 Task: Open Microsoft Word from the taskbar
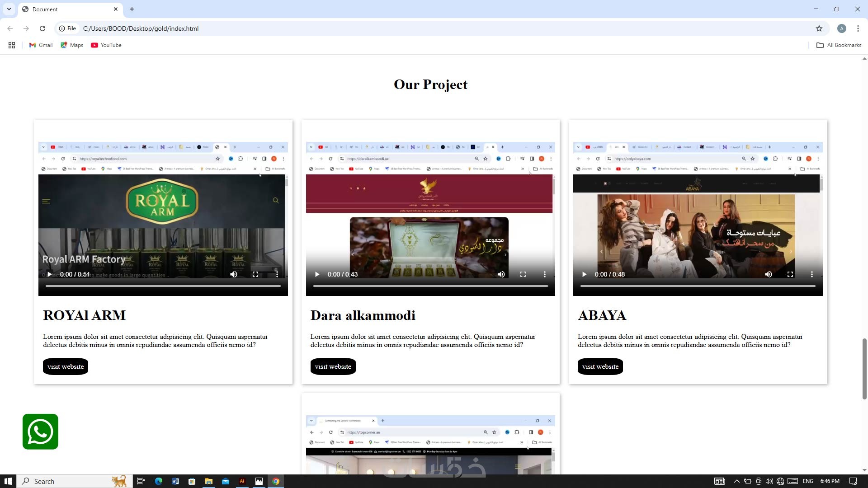[175, 481]
